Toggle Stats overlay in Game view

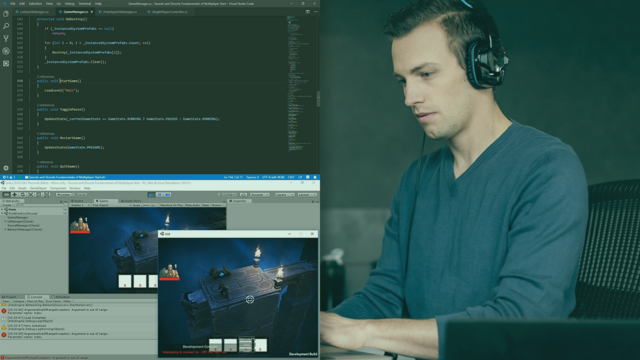[x=206, y=205]
